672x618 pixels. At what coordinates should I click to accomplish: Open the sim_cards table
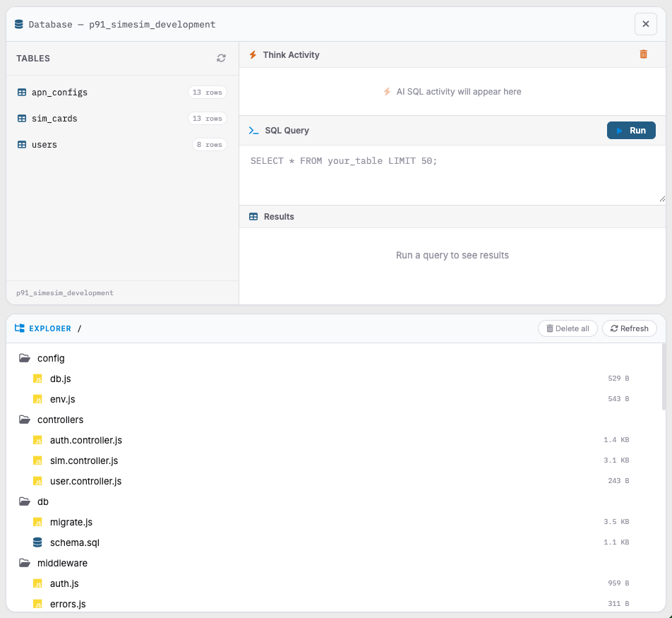(121, 119)
